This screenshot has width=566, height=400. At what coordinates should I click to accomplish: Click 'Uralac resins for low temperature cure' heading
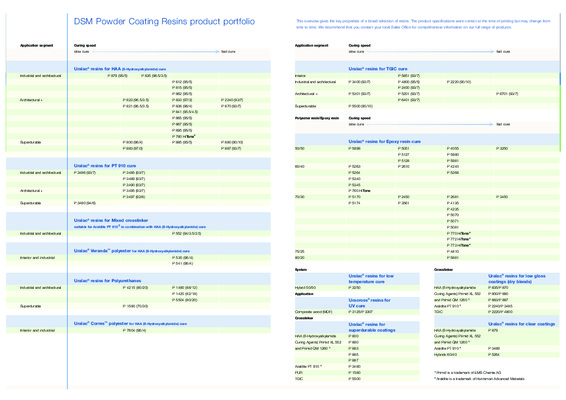pyautogui.click(x=371, y=279)
